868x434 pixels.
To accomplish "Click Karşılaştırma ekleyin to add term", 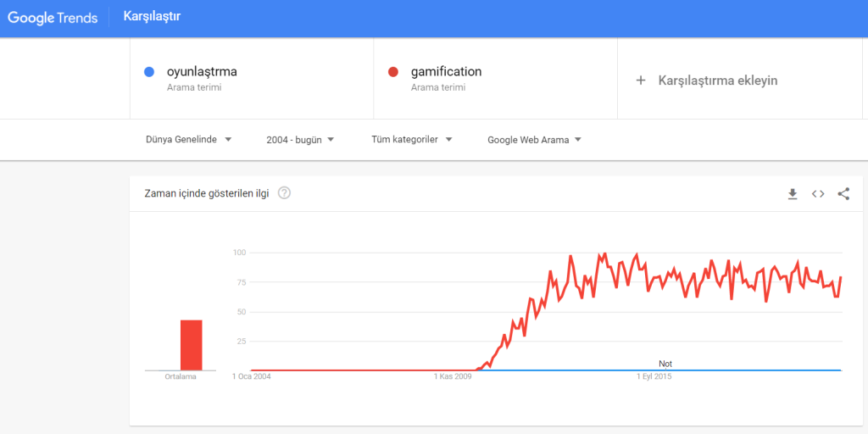I will 718,81.
